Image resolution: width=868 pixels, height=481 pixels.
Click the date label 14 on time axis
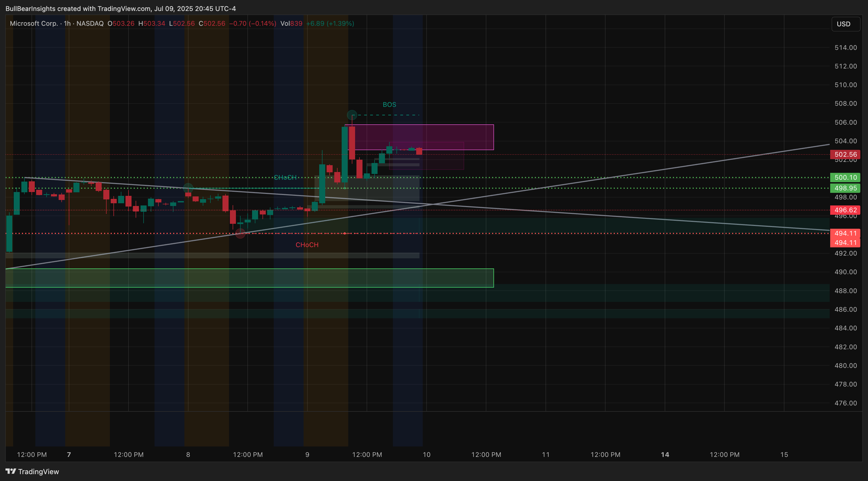tap(665, 455)
